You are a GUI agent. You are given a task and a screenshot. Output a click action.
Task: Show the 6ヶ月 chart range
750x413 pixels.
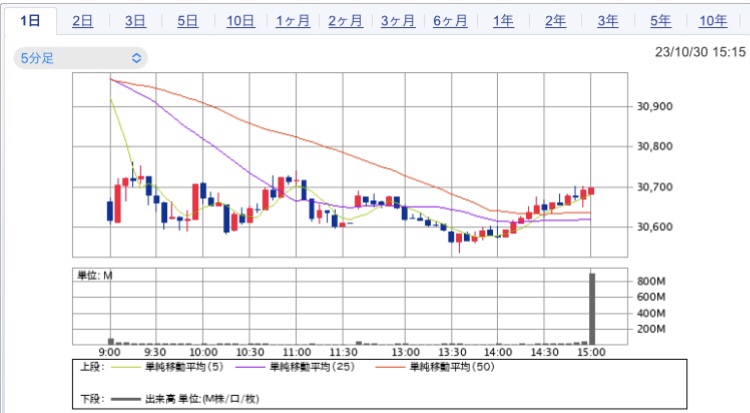tap(450, 21)
